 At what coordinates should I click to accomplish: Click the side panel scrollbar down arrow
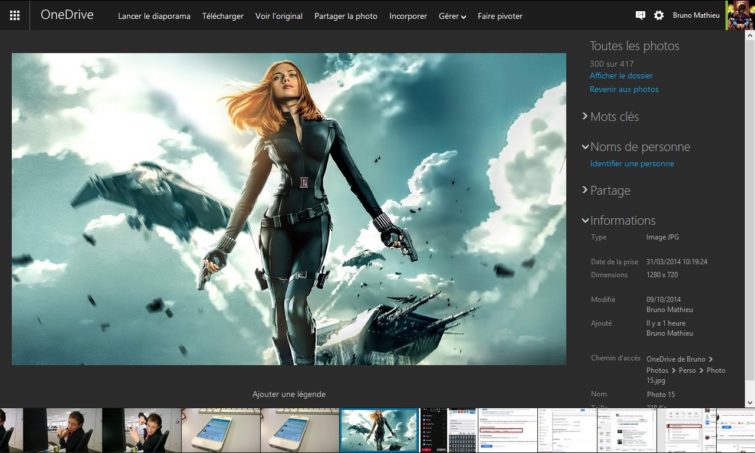point(750,402)
